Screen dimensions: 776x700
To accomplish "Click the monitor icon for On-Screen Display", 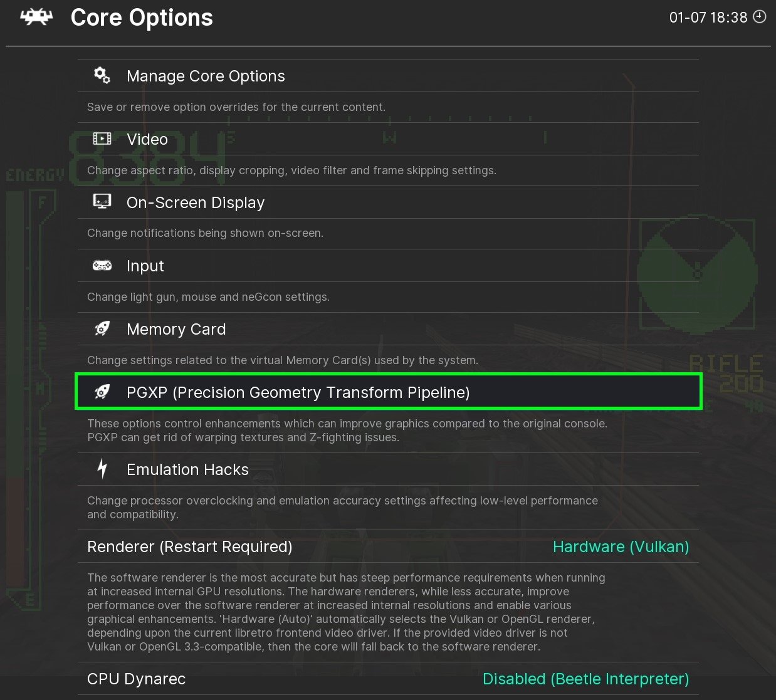I will point(102,202).
